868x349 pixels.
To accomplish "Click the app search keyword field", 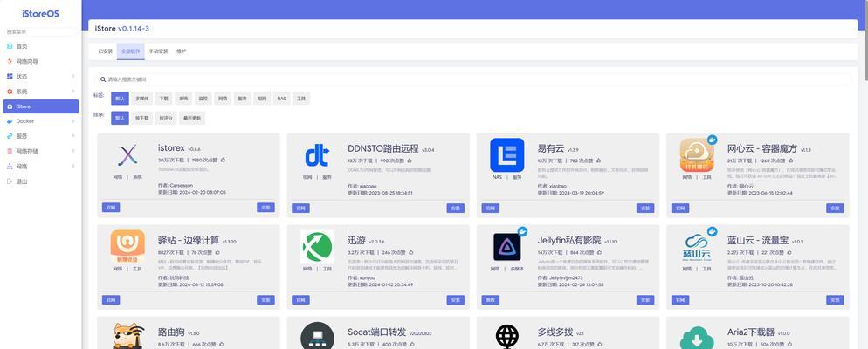I will [x=473, y=79].
